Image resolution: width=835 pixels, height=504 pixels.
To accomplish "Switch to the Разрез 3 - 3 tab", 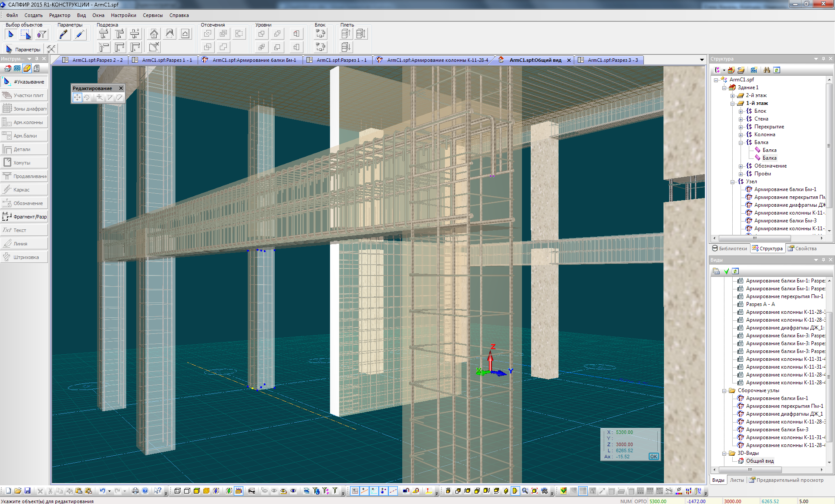I will point(612,60).
